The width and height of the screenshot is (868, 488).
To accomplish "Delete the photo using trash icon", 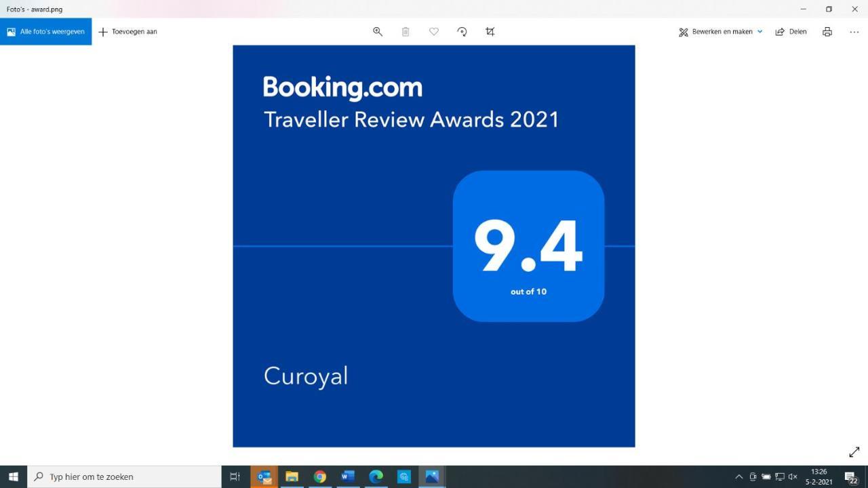I will click(x=406, y=31).
